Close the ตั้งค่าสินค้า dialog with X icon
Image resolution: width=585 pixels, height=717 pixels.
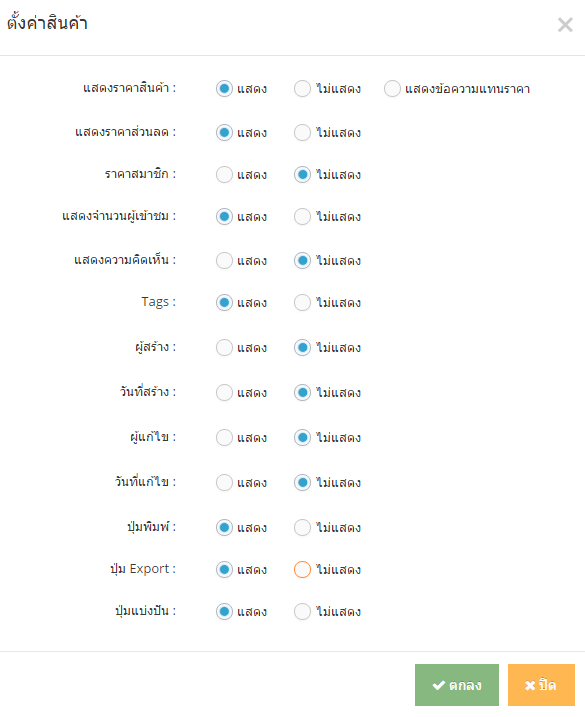pyautogui.click(x=565, y=25)
